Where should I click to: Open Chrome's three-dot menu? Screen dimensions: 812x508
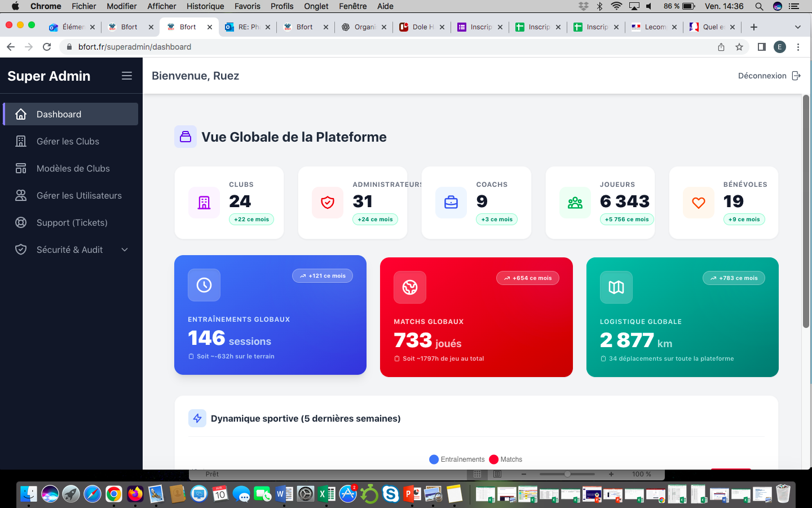[x=798, y=47]
